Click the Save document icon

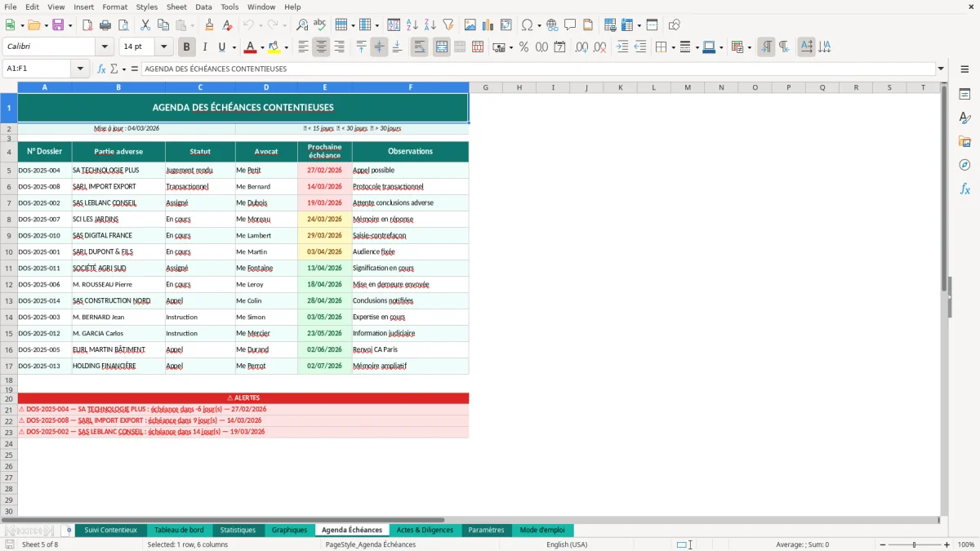58,25
